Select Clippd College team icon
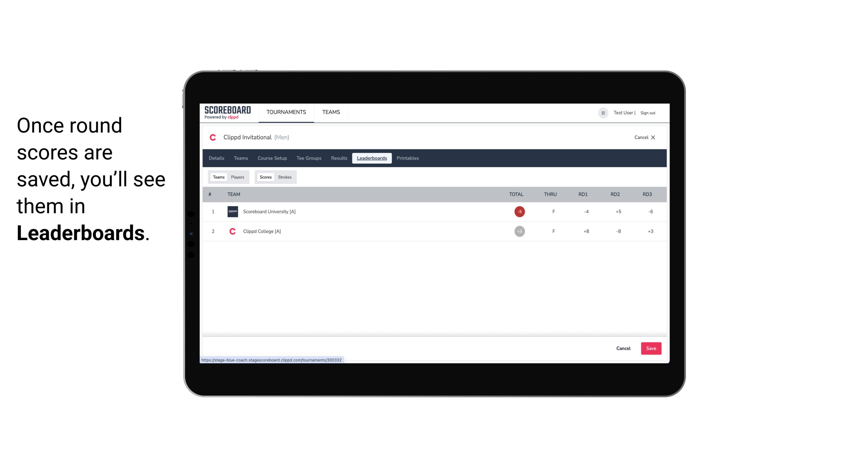 point(232,231)
